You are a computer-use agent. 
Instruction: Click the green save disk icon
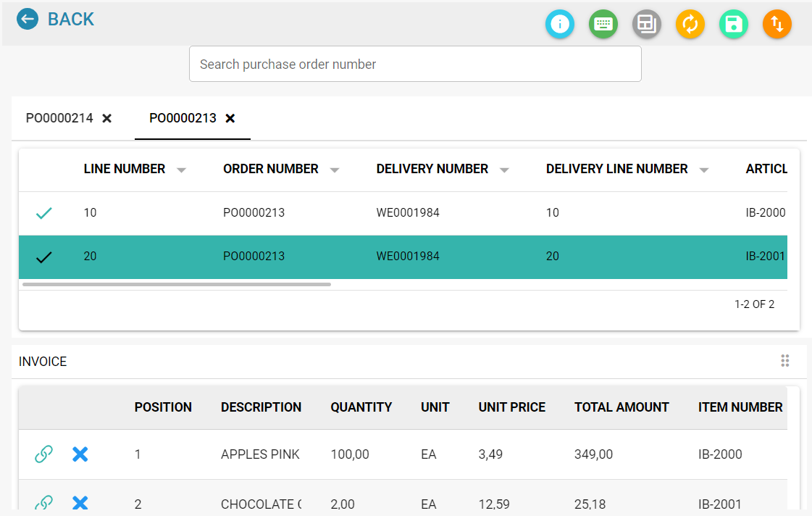pos(734,24)
